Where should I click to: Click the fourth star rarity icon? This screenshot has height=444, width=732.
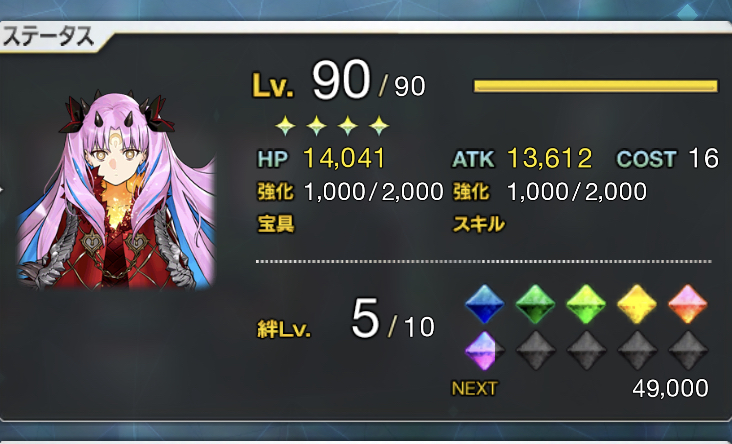pos(379,126)
